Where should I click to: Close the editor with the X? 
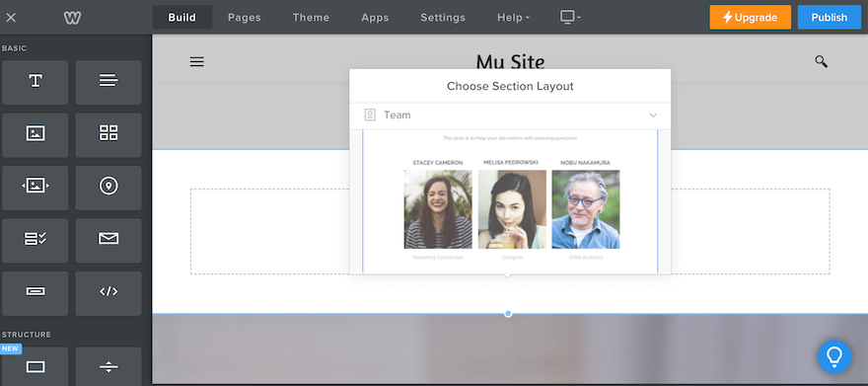[x=11, y=18]
